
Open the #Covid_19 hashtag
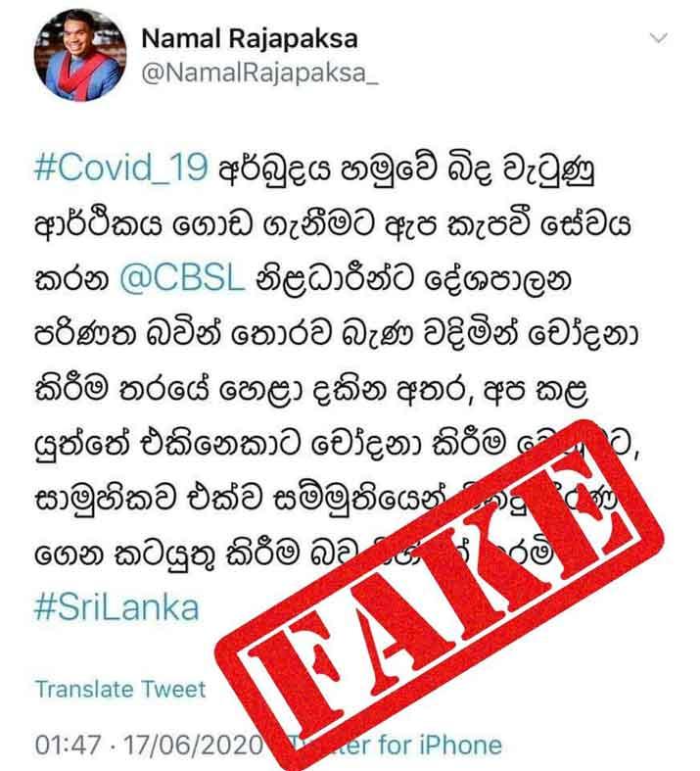[x=120, y=168]
